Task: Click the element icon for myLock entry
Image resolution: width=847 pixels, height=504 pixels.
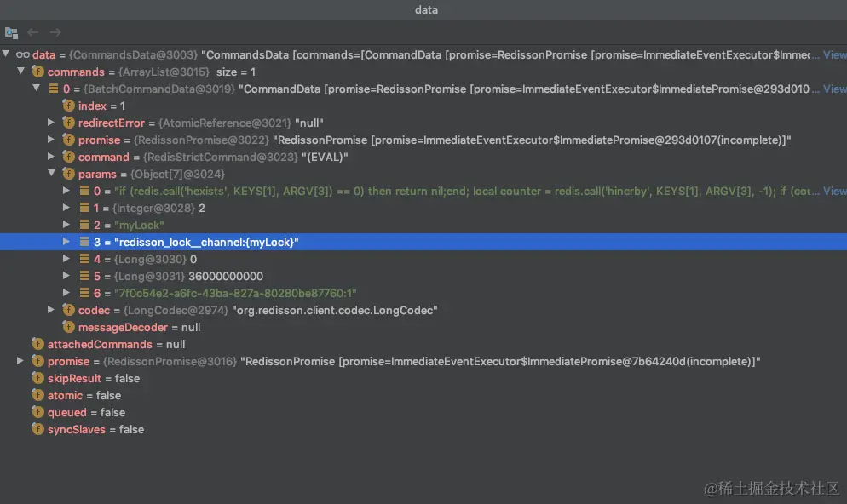Action: click(x=84, y=225)
